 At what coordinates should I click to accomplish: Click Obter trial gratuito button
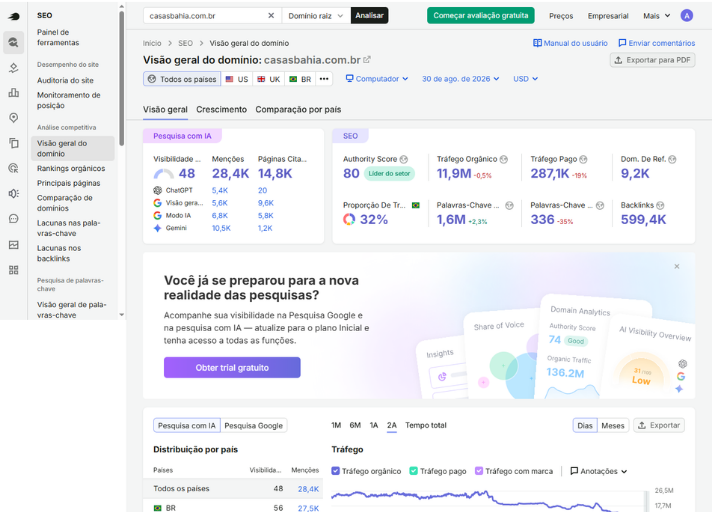[232, 367]
